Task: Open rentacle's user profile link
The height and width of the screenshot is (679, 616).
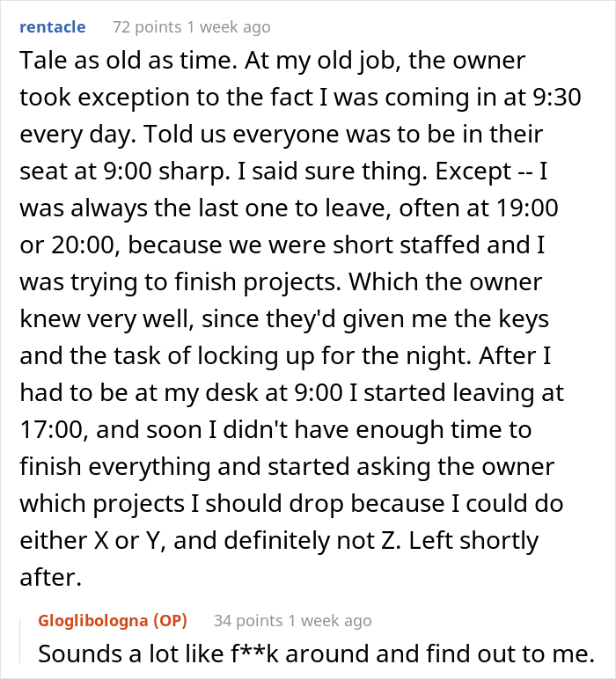Action: 53,27
